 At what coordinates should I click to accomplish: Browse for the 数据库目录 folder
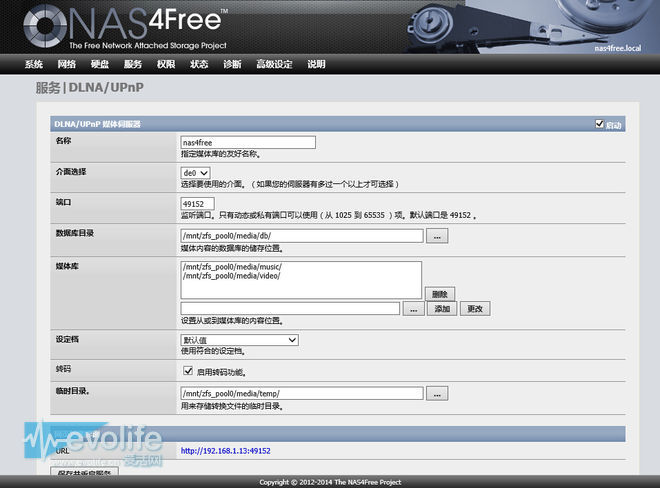click(437, 236)
